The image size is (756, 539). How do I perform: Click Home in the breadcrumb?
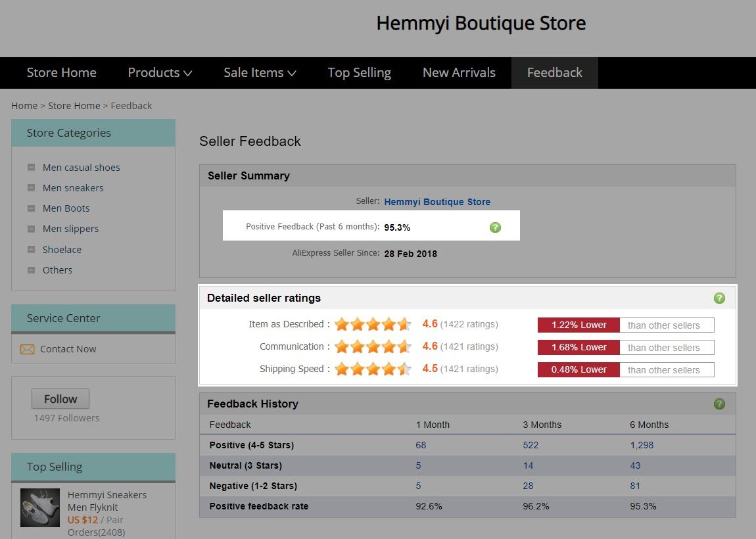(x=24, y=106)
